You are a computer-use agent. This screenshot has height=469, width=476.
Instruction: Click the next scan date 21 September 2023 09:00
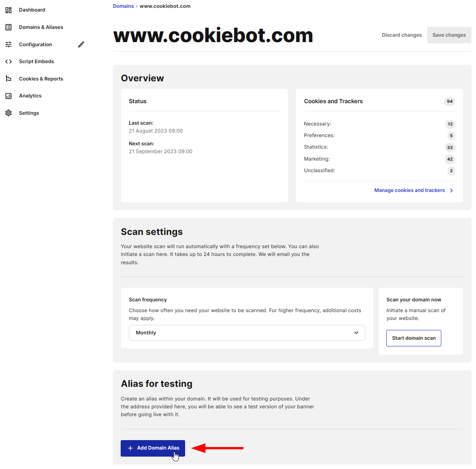[161, 152]
